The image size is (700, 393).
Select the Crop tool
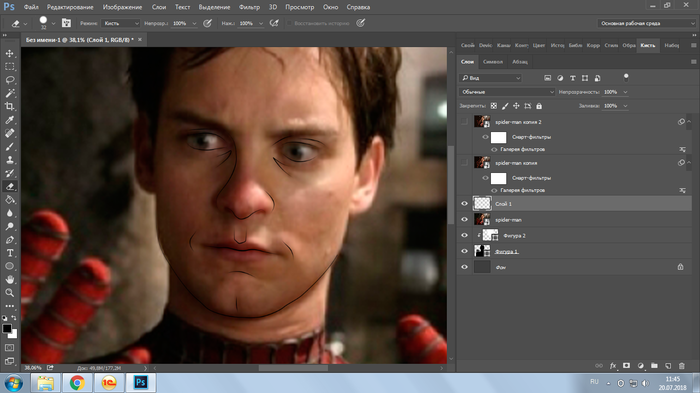tap(9, 106)
